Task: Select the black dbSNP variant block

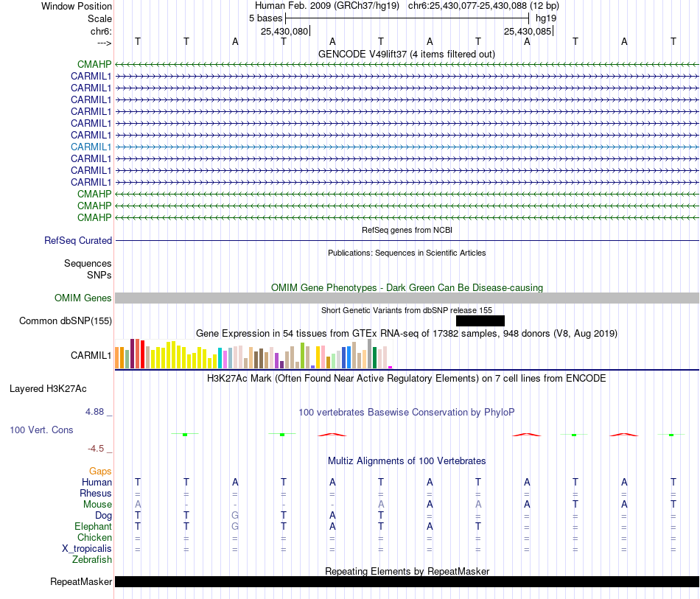Action: (480, 321)
